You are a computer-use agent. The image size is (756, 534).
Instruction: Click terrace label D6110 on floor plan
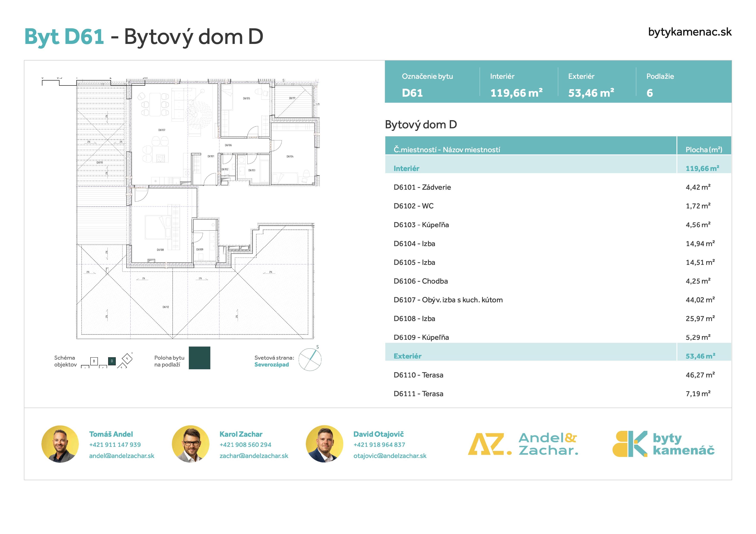[x=99, y=162]
